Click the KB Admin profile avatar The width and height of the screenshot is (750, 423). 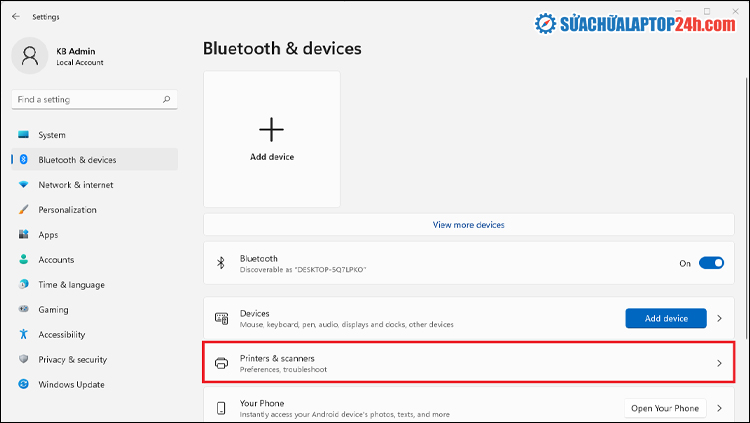30,56
